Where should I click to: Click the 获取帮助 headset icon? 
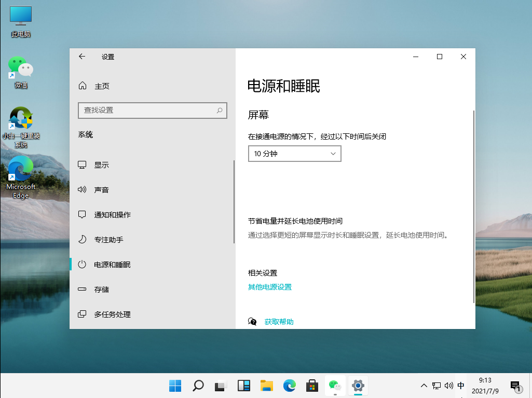pyautogui.click(x=252, y=321)
